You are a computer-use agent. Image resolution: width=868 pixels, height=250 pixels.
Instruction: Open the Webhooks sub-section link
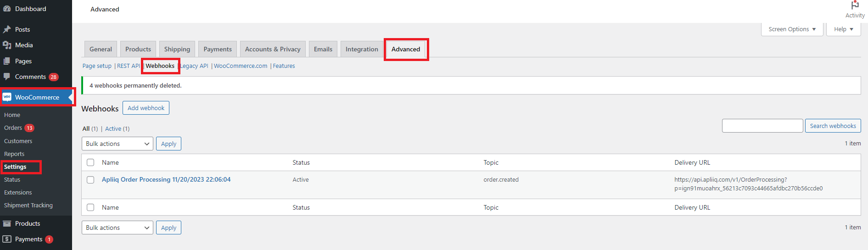pyautogui.click(x=160, y=66)
